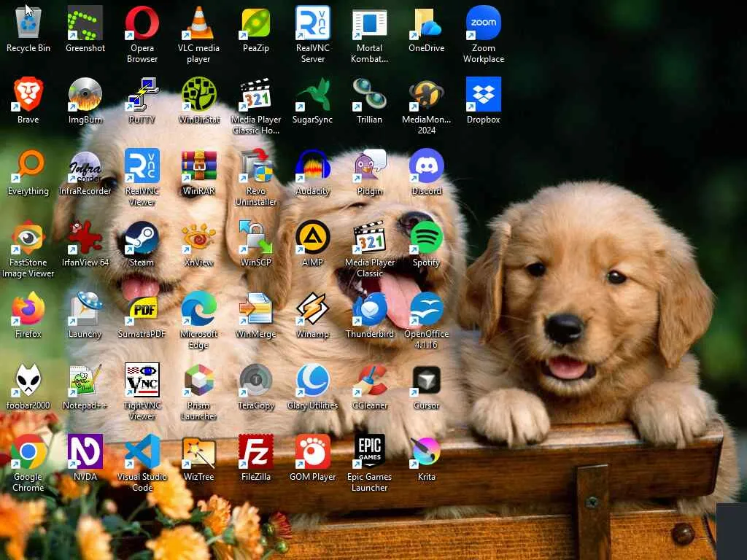
Task: Select the Mortal Kombat shortcut
Action: (x=370, y=23)
